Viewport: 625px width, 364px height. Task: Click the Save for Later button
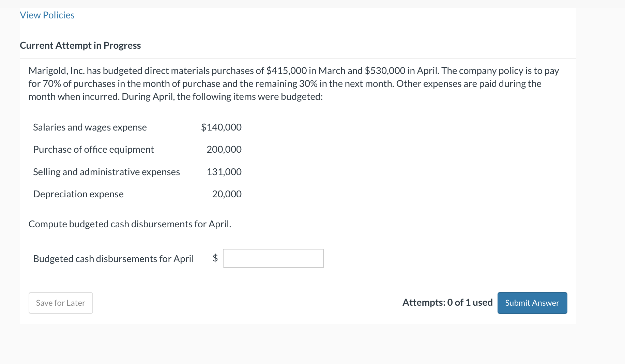pos(60,303)
